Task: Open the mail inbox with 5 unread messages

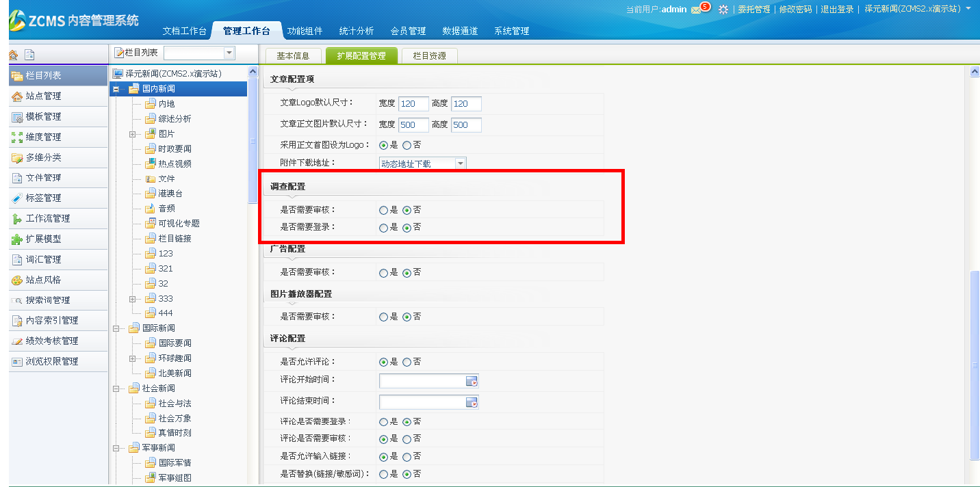Action: [696, 10]
